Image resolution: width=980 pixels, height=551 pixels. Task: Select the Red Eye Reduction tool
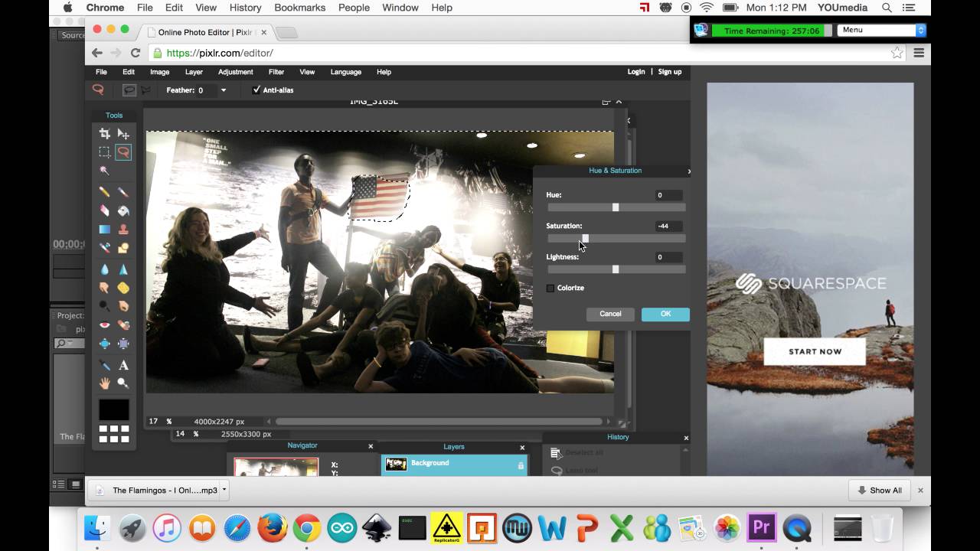(105, 325)
